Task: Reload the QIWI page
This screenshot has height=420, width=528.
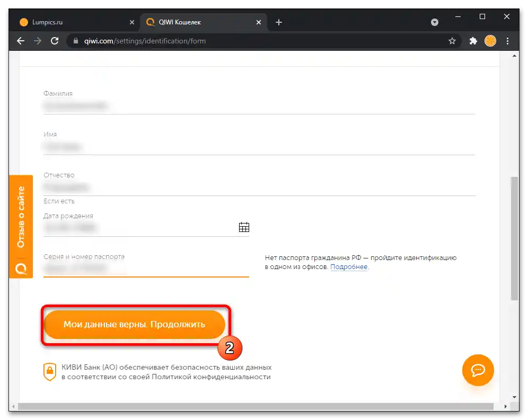Action: tap(55, 41)
